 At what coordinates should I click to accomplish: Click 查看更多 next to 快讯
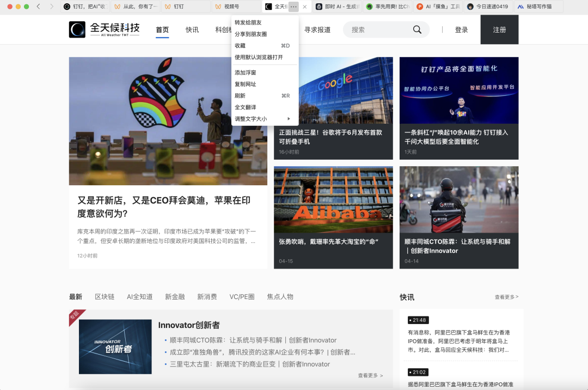(507, 297)
